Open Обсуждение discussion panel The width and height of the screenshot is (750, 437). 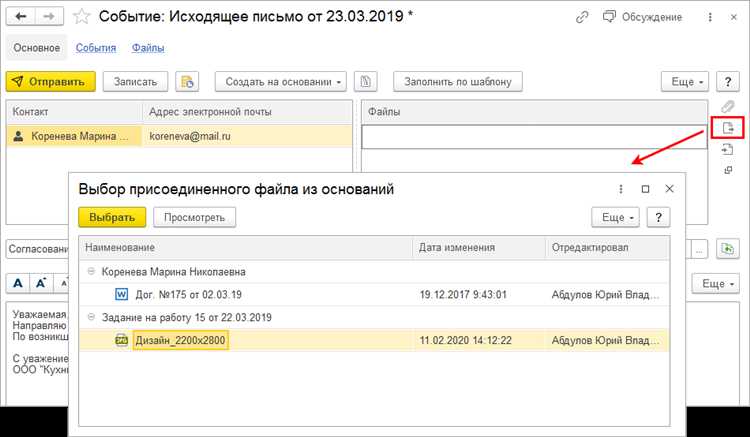pyautogui.click(x=642, y=17)
